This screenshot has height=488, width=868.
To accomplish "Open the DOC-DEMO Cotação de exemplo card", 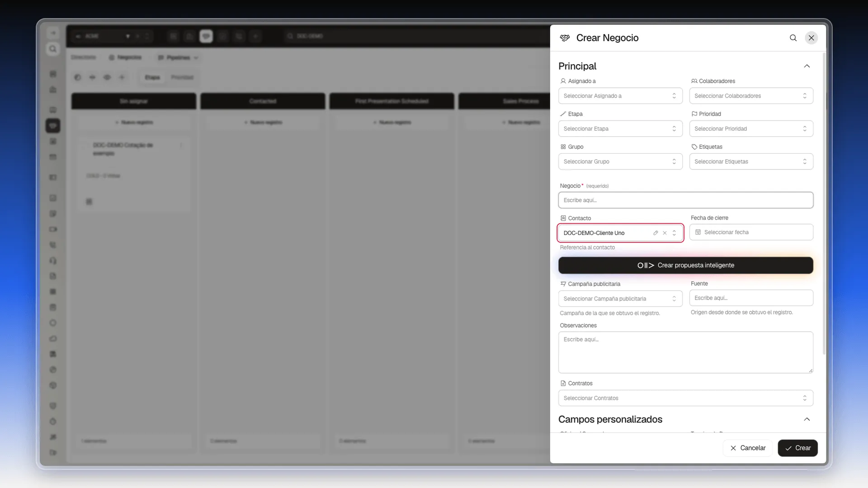I will coord(134,175).
